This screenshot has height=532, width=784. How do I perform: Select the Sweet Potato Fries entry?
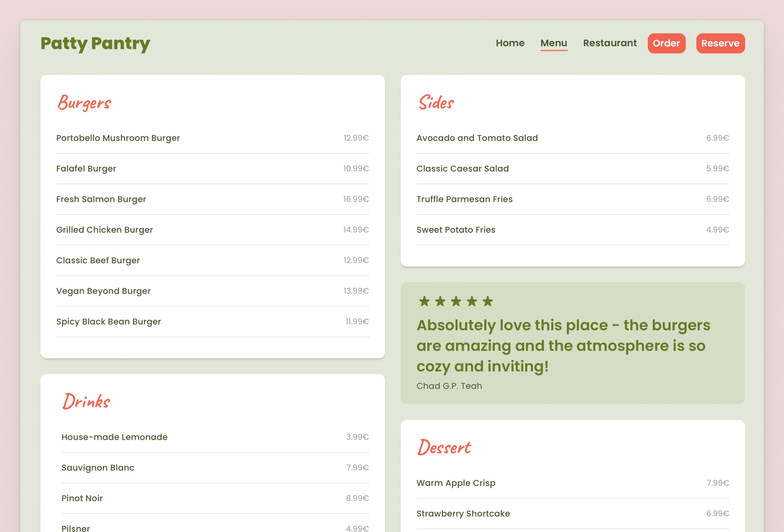[x=456, y=229]
